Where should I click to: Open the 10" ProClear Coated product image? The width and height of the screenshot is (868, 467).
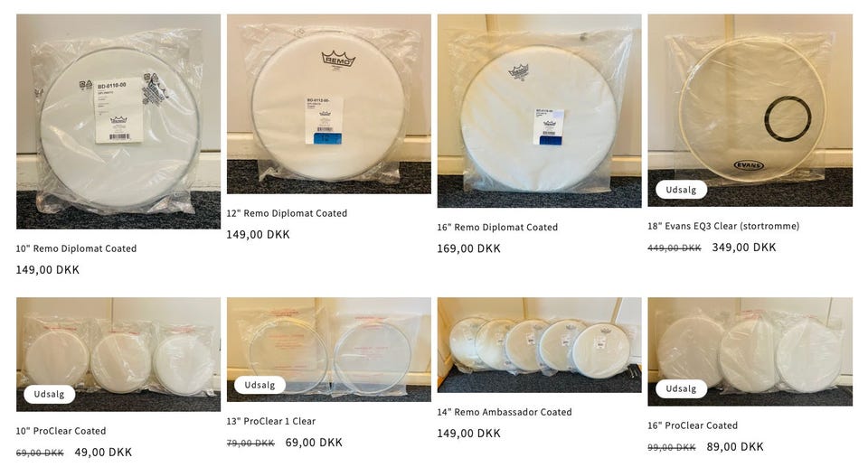tap(118, 354)
